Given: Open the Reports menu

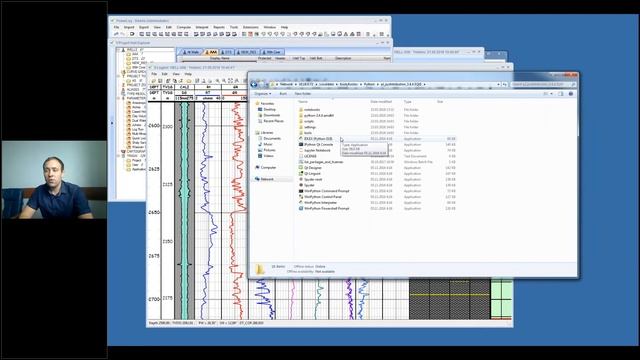Looking at the screenshot, I should tap(219, 27).
